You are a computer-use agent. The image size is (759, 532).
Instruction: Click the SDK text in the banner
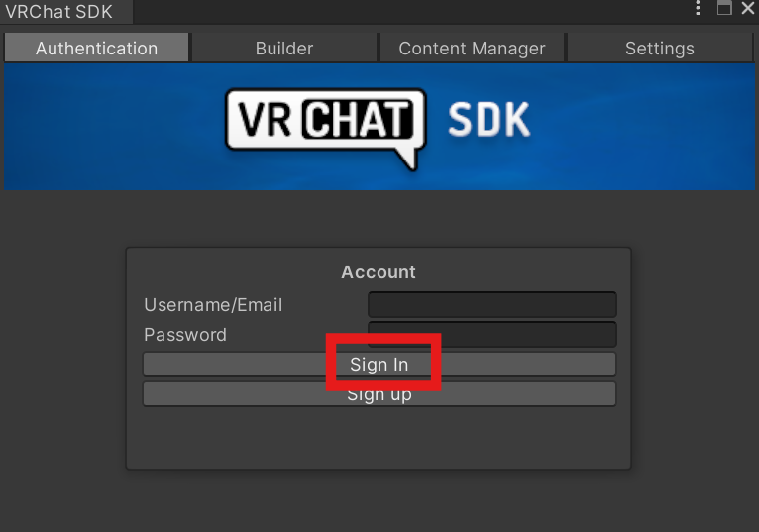click(488, 120)
